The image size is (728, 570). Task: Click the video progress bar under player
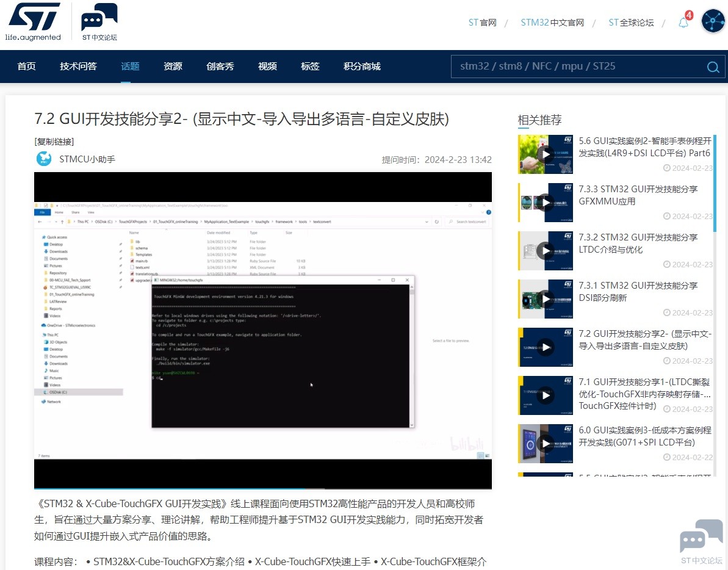coord(263,488)
